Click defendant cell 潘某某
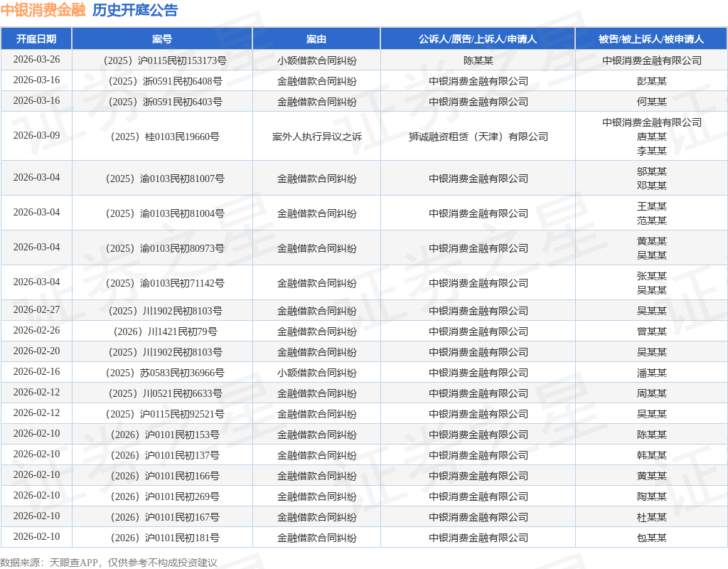This screenshot has width=728, height=569. tap(652, 373)
